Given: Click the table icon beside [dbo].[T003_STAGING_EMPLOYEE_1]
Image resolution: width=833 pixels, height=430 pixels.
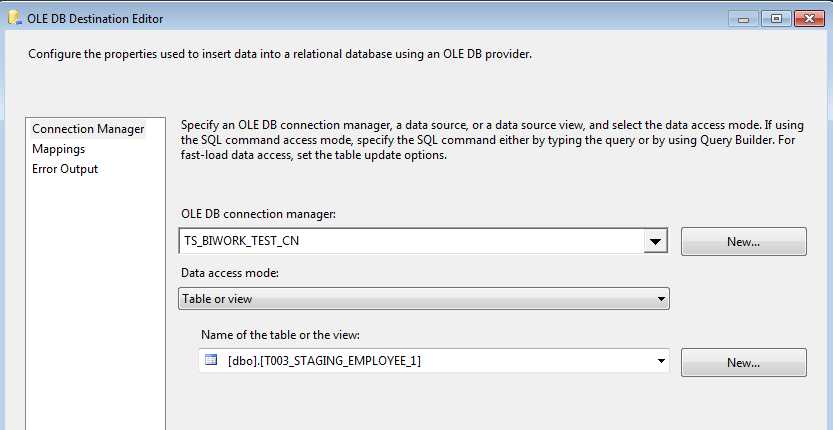Looking at the screenshot, I should 211,361.
